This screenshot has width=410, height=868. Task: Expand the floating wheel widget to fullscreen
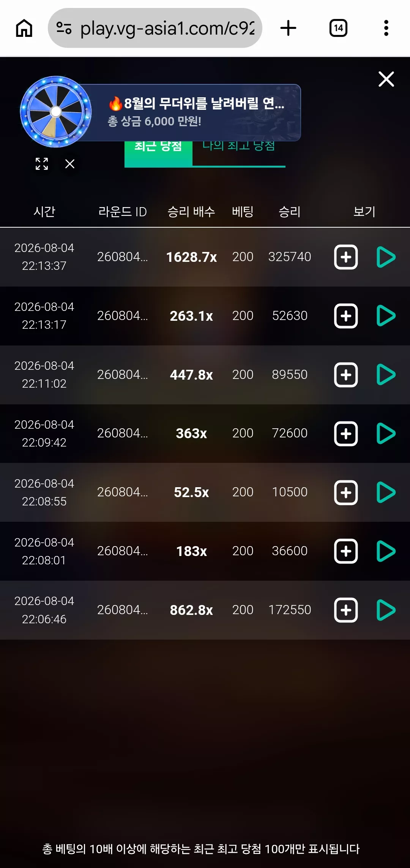(x=42, y=164)
